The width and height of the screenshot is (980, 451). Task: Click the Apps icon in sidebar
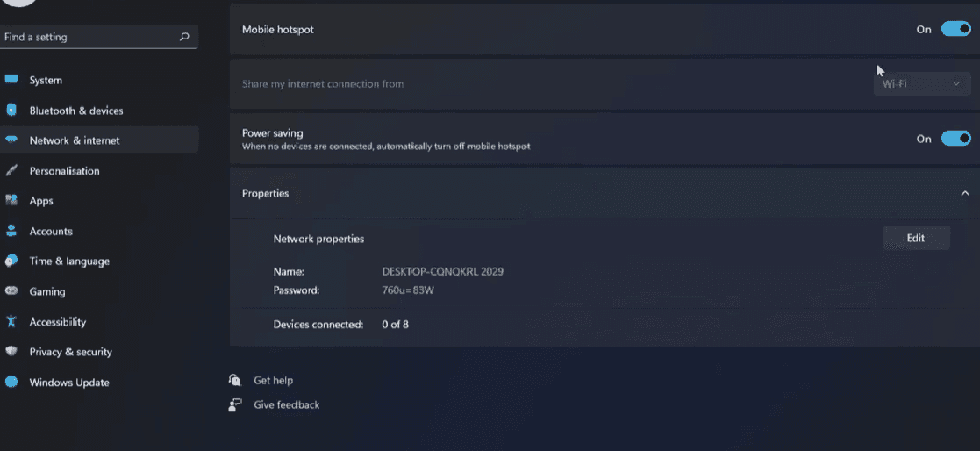[x=11, y=201]
